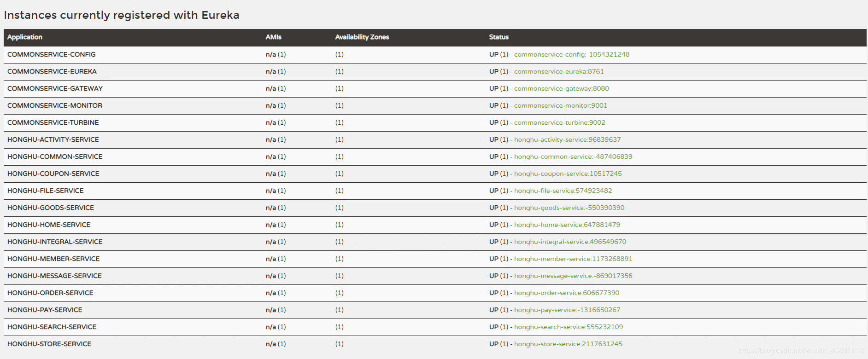Image resolution: width=868 pixels, height=359 pixels.
Task: Select the HONGHU-MESSAGE-SERVICE application name
Action: click(54, 276)
